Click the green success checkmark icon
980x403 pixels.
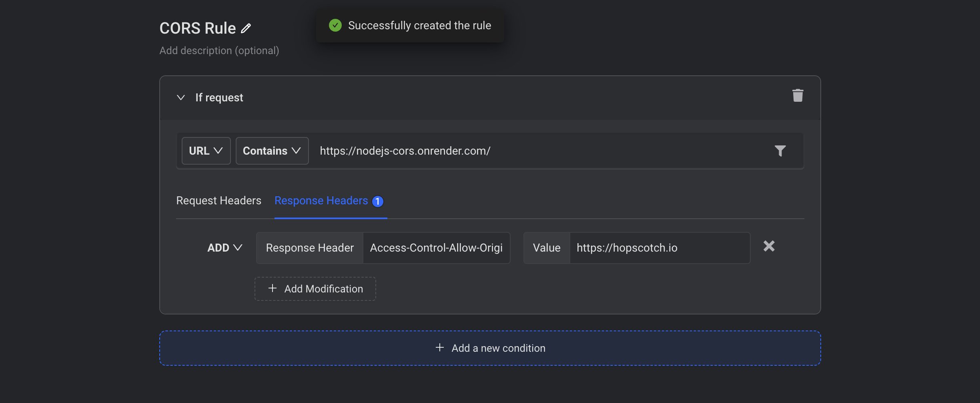(335, 25)
